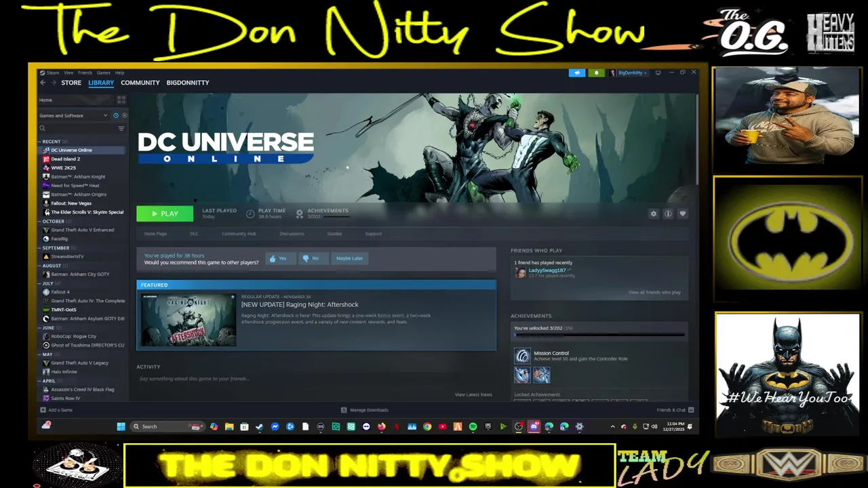Switch to the STORE tab
This screenshot has height=488, width=868.
click(71, 83)
